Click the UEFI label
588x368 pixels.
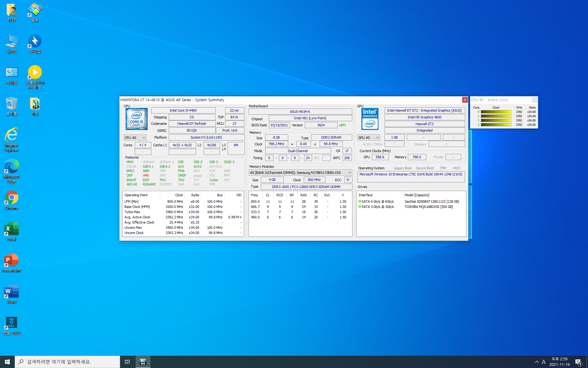(x=342, y=125)
